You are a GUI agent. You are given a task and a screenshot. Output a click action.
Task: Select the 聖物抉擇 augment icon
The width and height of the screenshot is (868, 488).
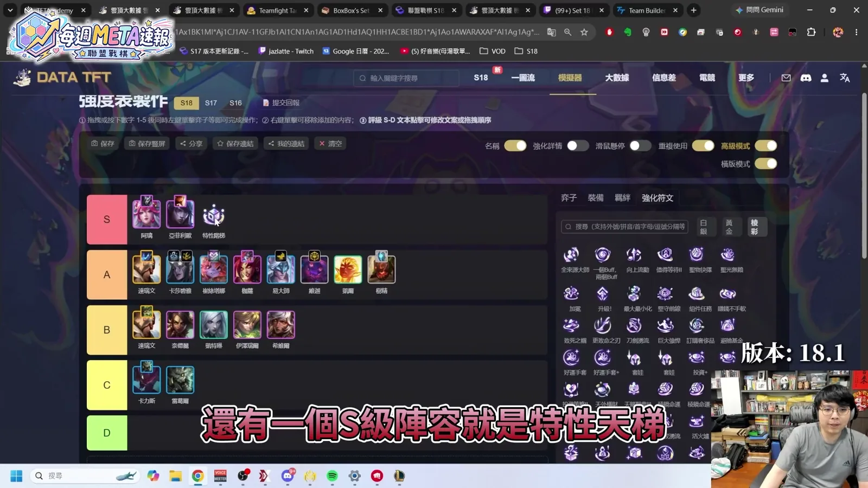[697, 254]
